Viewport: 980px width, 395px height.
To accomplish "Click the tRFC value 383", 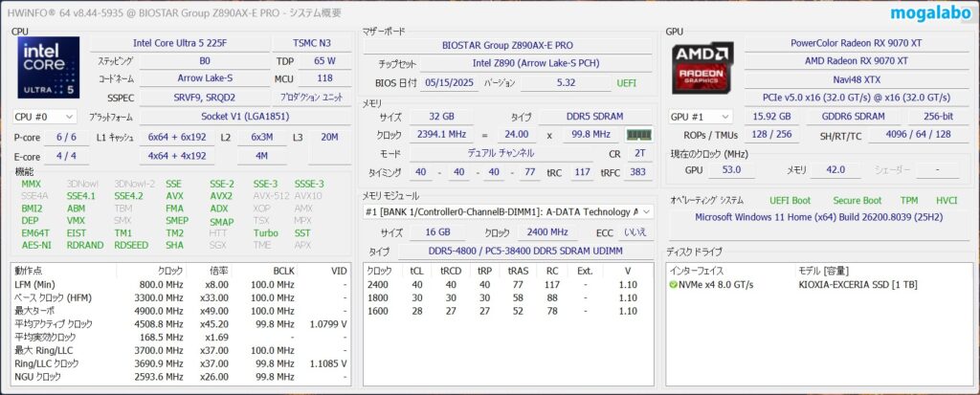I will 638,172.
